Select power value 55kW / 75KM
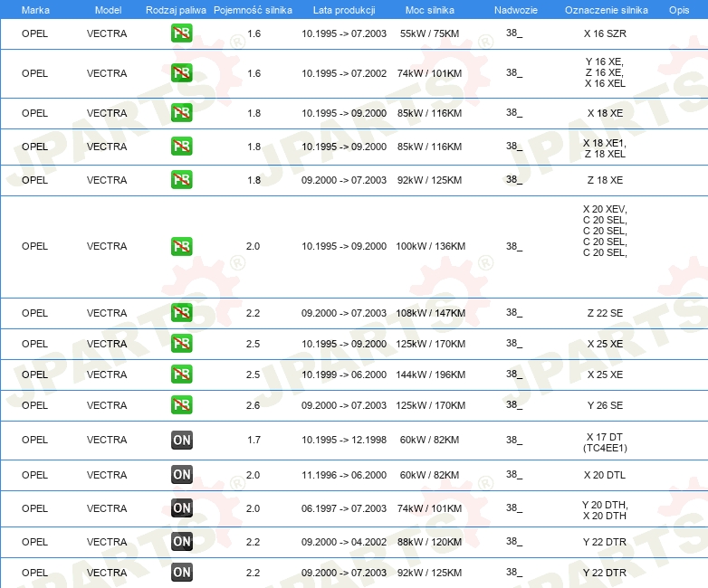This screenshot has height=588, width=708. tap(429, 33)
